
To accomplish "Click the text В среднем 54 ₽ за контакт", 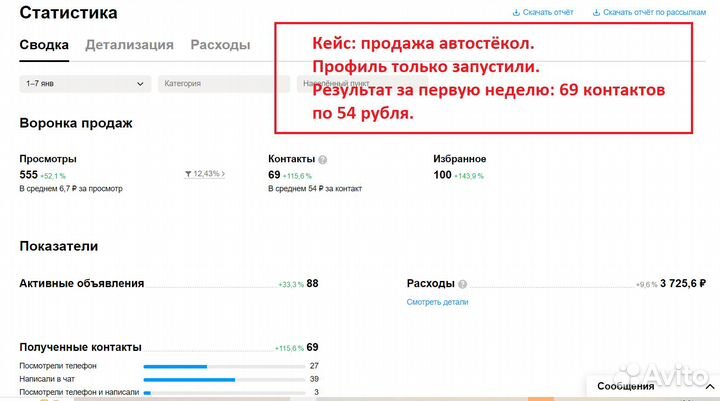I will (x=315, y=188).
